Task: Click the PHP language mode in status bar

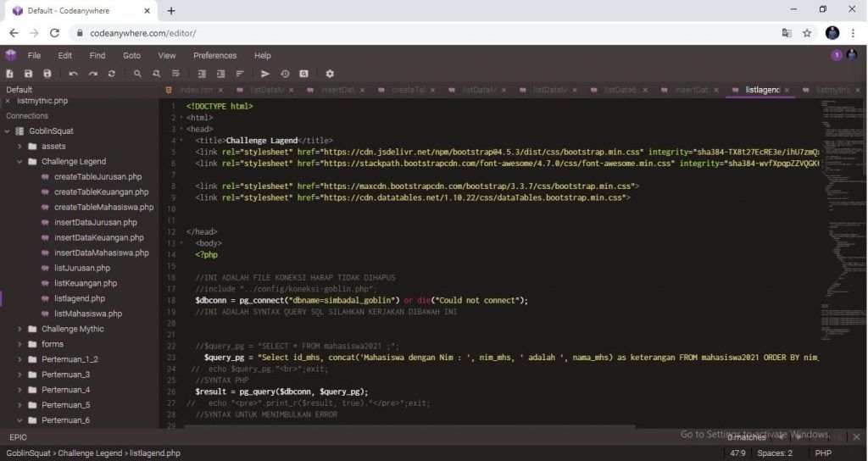Action: pos(822,453)
